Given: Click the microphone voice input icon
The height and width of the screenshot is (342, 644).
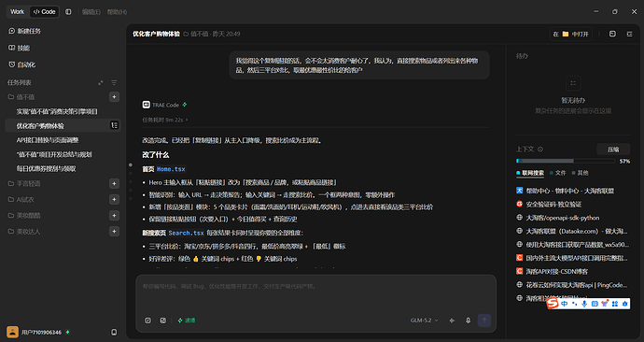Looking at the screenshot, I should coord(468,321).
